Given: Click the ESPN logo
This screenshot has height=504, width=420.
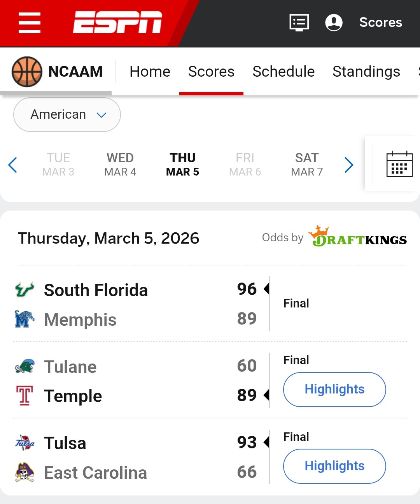Looking at the screenshot, I should 117,23.
